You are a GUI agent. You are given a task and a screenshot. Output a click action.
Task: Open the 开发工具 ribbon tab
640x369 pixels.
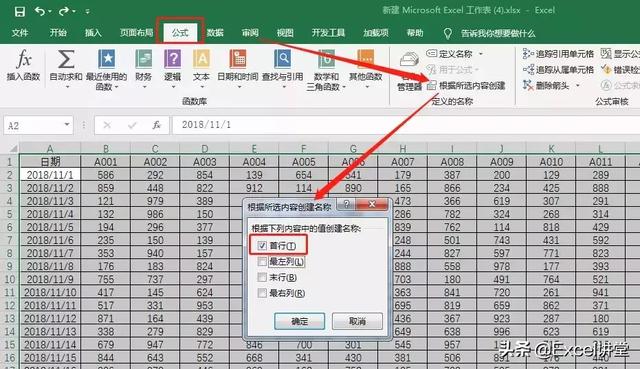pyautogui.click(x=328, y=33)
